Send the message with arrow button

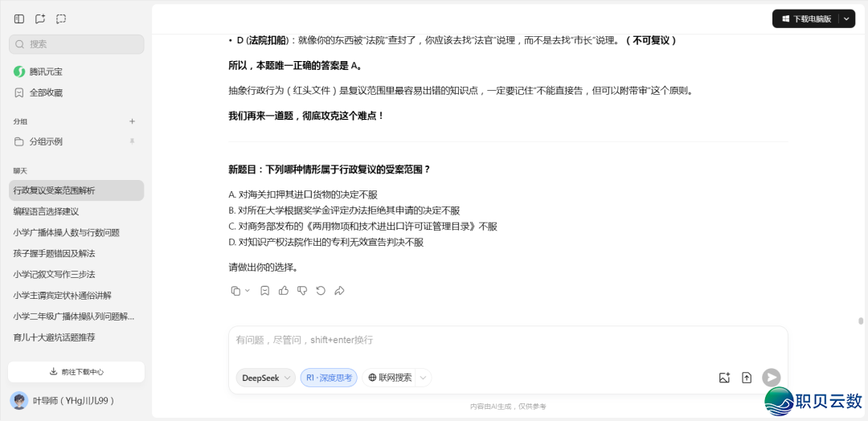pyautogui.click(x=771, y=378)
